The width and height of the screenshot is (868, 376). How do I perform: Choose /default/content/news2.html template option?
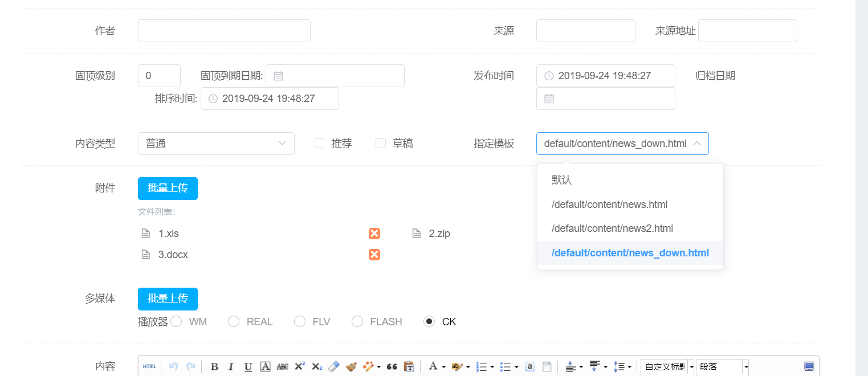[630, 228]
